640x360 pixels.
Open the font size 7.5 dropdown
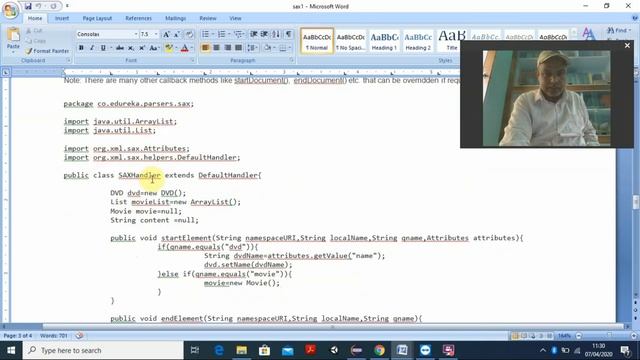pos(156,35)
